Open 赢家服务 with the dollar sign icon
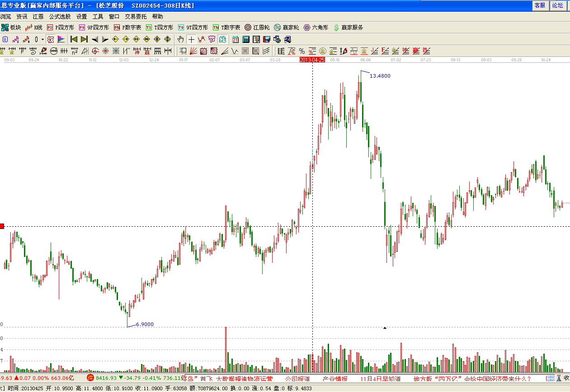The width and height of the screenshot is (570, 392). pyautogui.click(x=348, y=28)
